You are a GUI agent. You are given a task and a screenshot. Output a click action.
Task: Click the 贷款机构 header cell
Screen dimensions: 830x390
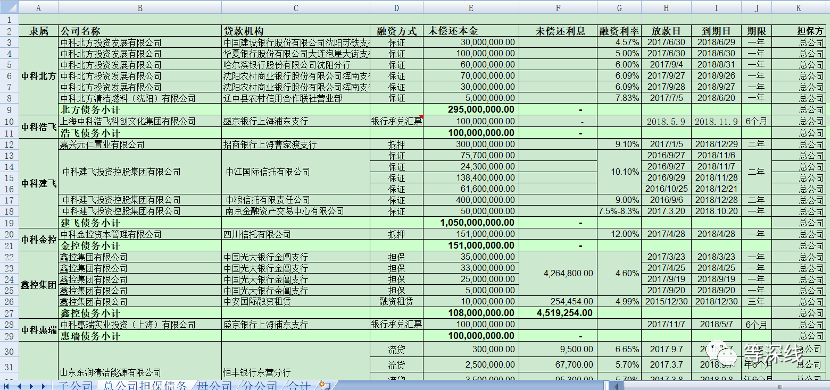point(295,31)
